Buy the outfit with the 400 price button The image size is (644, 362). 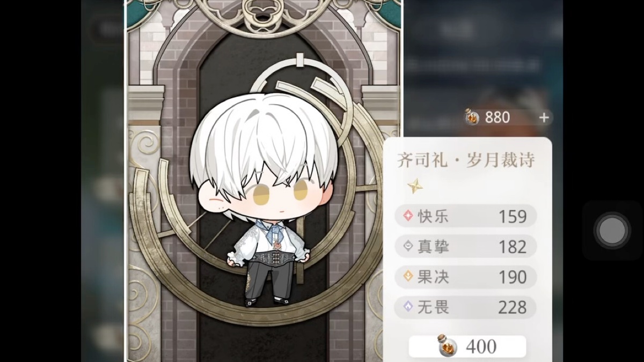pyautogui.click(x=467, y=346)
